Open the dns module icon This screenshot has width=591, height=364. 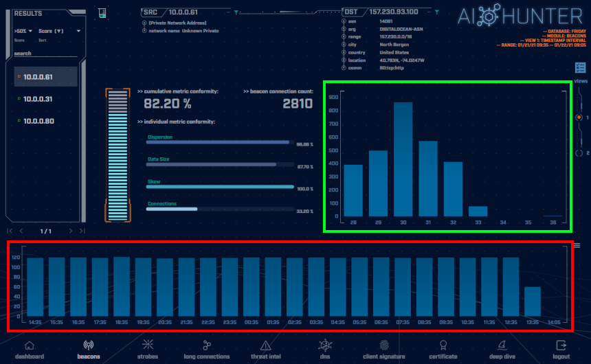325,345
